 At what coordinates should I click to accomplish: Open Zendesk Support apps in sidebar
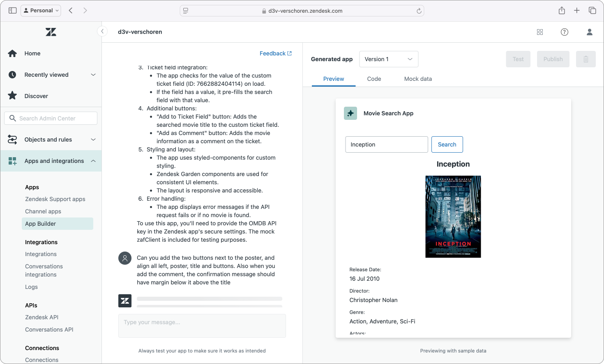(x=55, y=199)
